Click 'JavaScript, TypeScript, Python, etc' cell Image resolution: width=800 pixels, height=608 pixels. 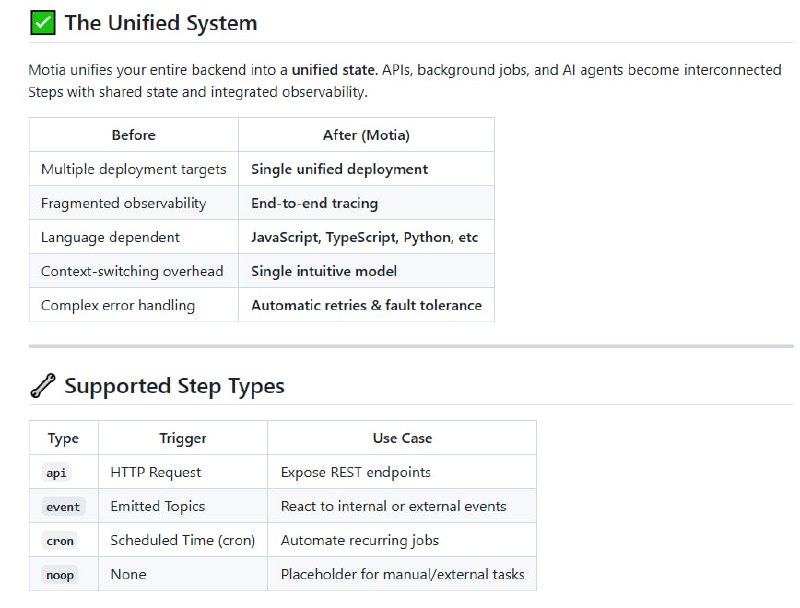pos(365,237)
